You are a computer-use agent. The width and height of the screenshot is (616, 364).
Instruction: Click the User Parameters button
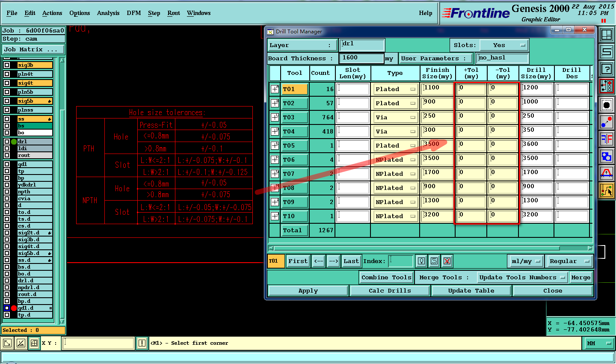pos(436,58)
